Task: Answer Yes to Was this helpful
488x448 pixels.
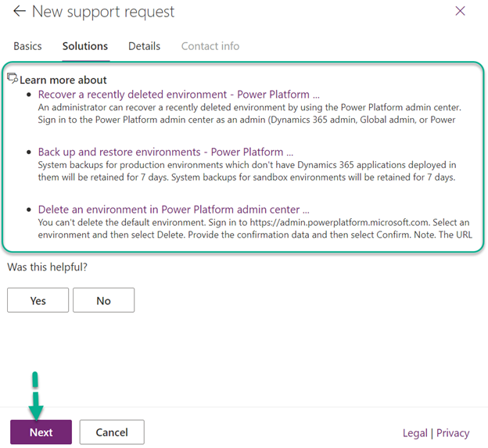Action: (38, 300)
